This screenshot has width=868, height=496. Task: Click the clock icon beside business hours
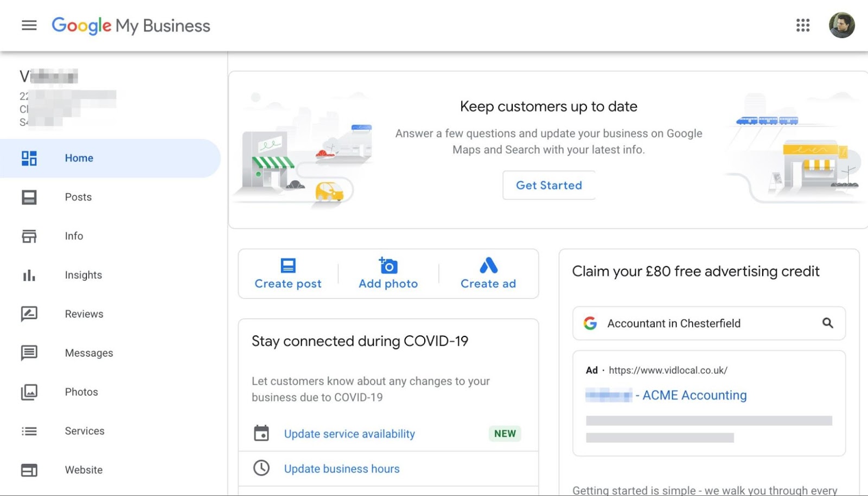(261, 468)
